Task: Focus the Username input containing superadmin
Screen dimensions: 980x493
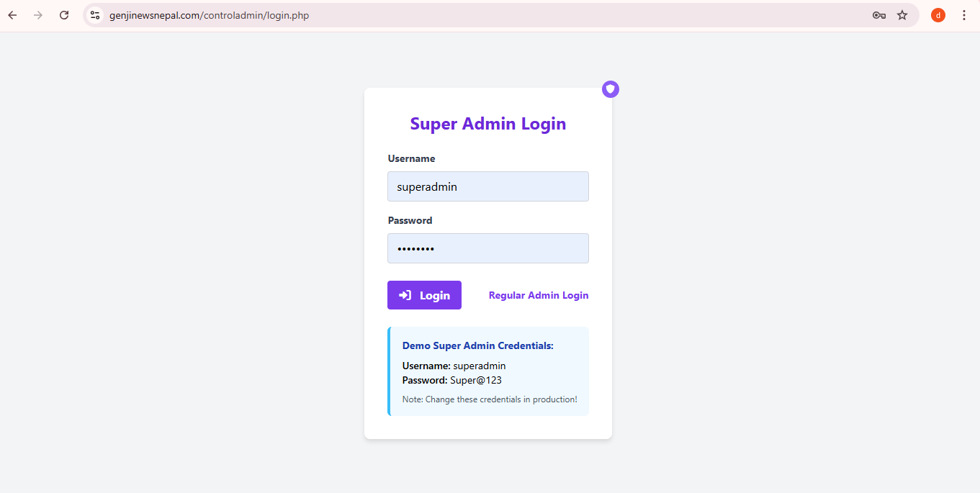Action: 487,186
